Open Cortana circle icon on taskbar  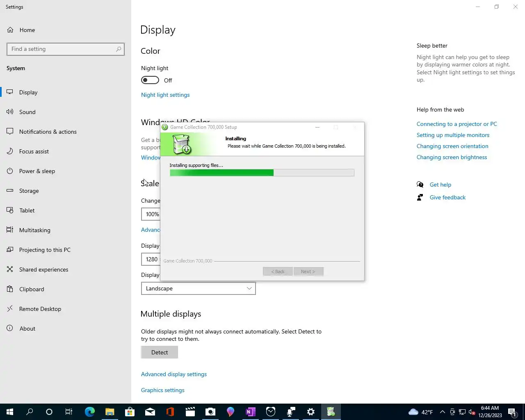point(49,412)
